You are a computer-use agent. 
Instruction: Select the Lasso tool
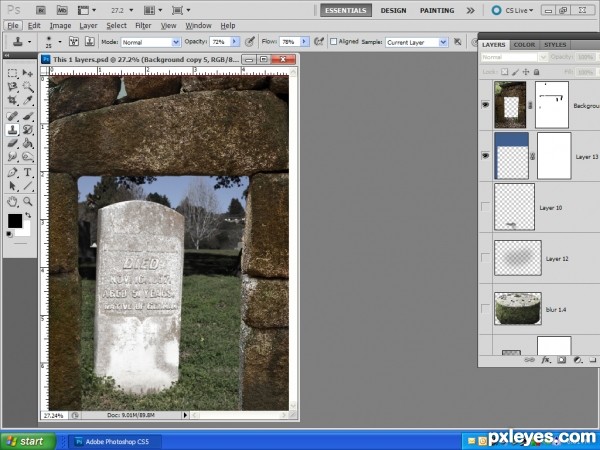pos(12,86)
